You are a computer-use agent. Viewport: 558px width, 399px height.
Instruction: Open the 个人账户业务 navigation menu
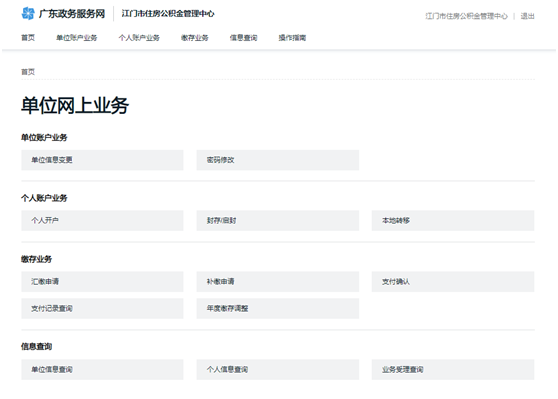click(139, 38)
